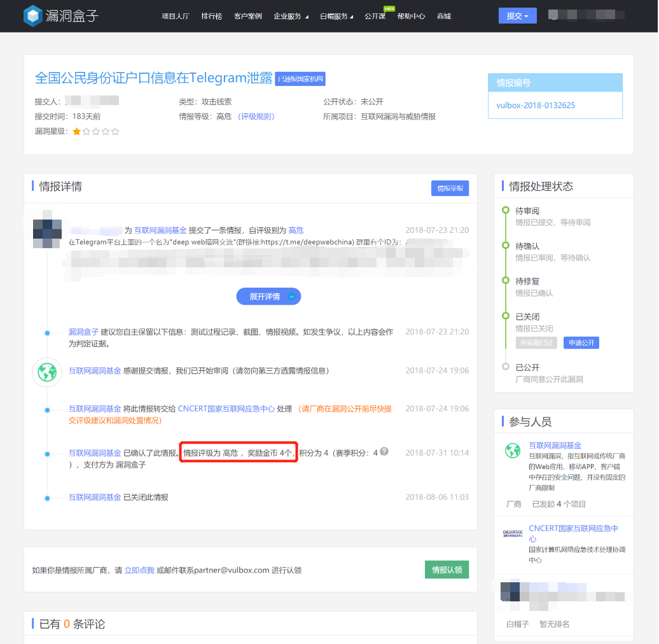Open 公开课 in the top navigation
659x644 pixels.
(375, 17)
